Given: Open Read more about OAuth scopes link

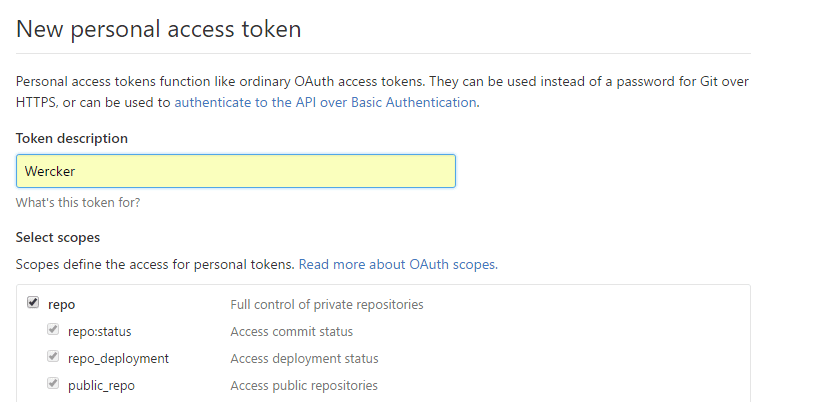Looking at the screenshot, I should [x=397, y=265].
